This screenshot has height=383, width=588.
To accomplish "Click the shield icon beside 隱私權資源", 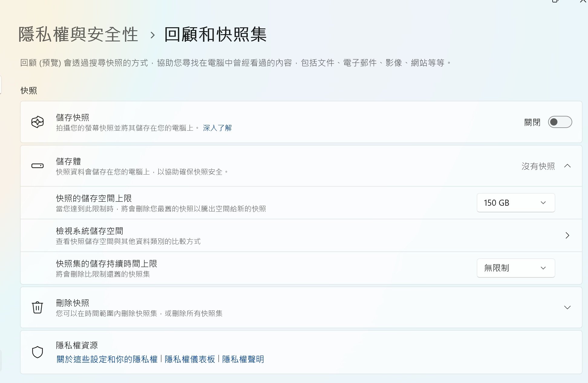I will point(38,352).
